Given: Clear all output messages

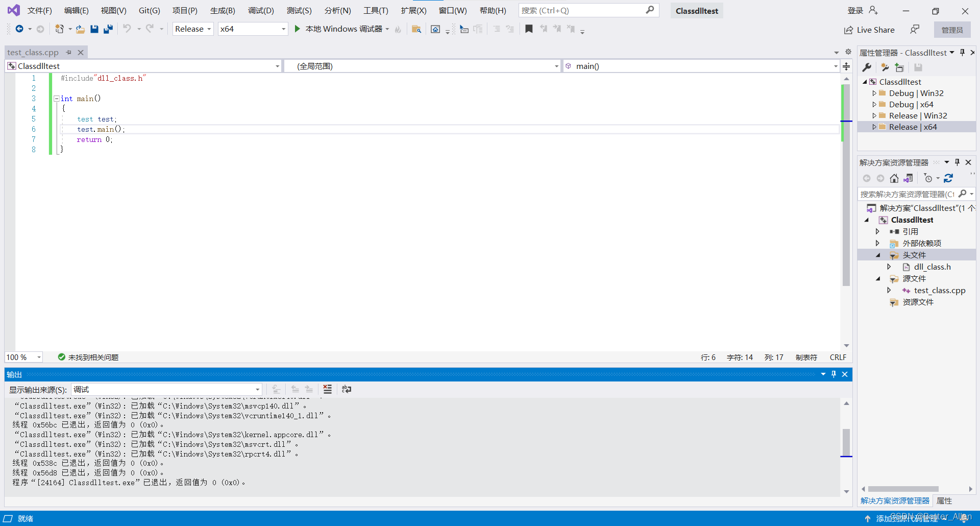Looking at the screenshot, I should [327, 389].
